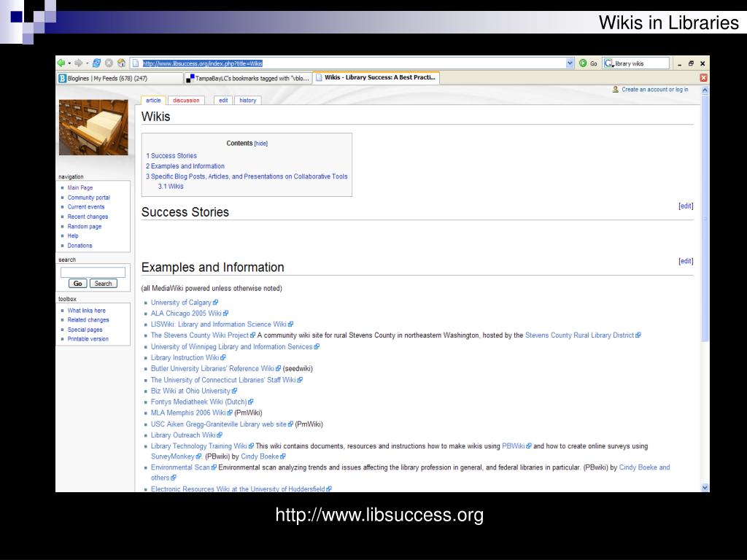This screenshot has width=747, height=560.
Task: Close the current tab with red X
Action: click(703, 78)
